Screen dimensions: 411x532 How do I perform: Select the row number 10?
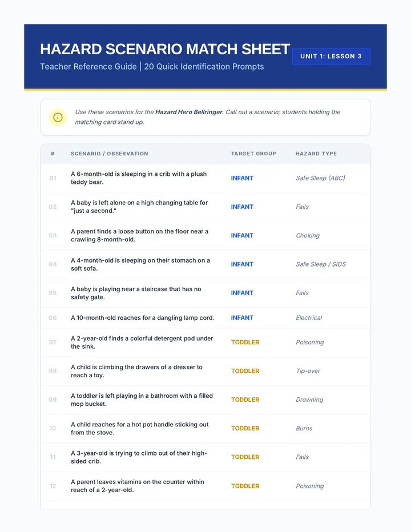53,429
